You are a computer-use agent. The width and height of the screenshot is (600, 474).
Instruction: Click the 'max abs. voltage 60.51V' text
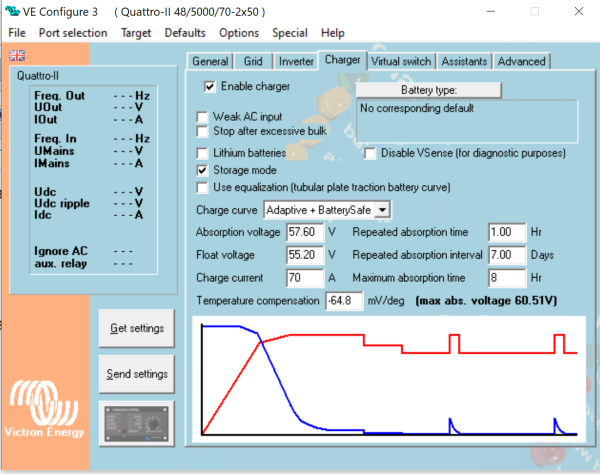(x=486, y=301)
